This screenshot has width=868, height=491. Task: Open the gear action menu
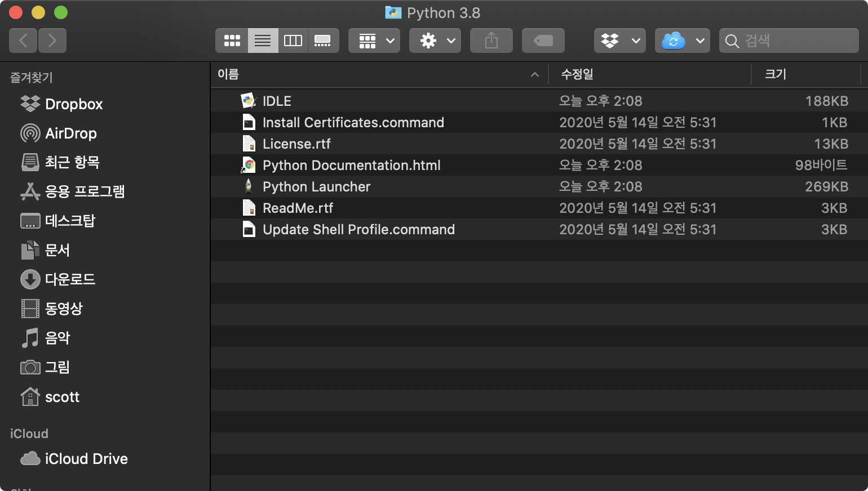click(435, 41)
